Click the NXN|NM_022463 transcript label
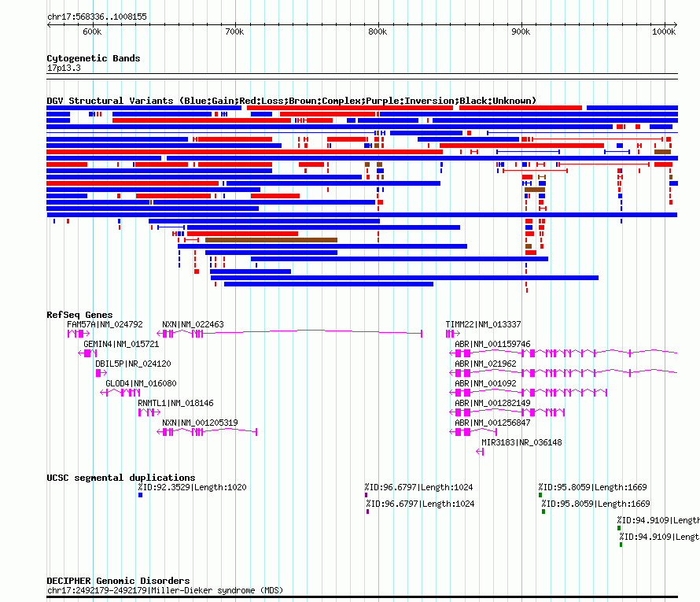Viewport: 700px width, 602px height. (x=193, y=325)
